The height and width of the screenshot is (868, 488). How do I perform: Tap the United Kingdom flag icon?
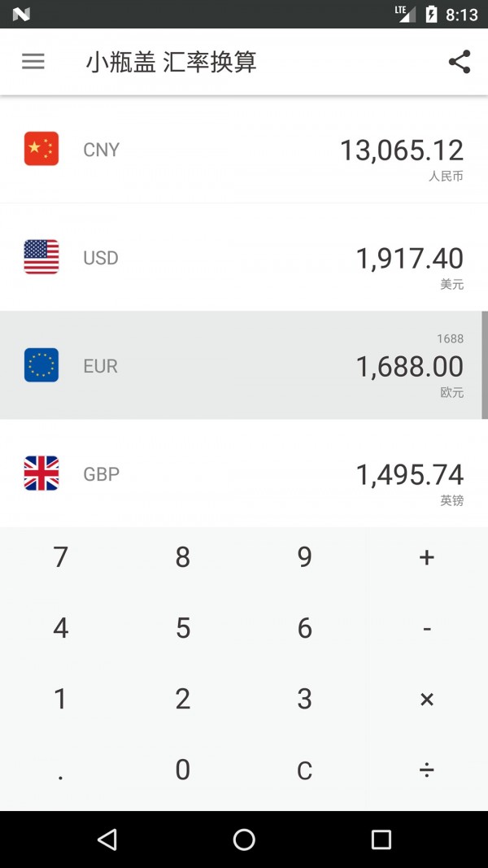[41, 473]
